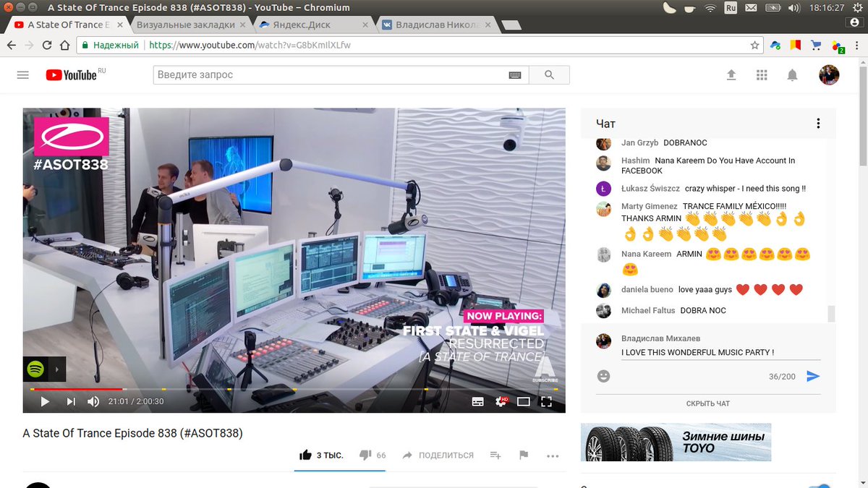Open the red-yellow bookmark extension
868x488 pixels.
(796, 45)
